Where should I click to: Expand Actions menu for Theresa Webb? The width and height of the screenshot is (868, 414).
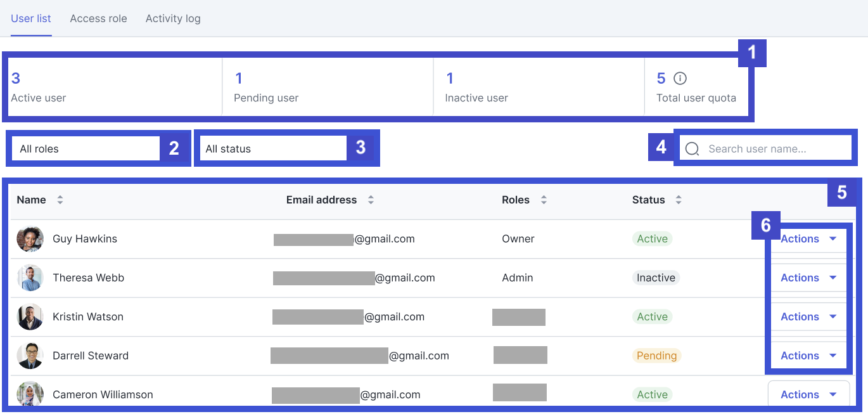click(x=808, y=278)
